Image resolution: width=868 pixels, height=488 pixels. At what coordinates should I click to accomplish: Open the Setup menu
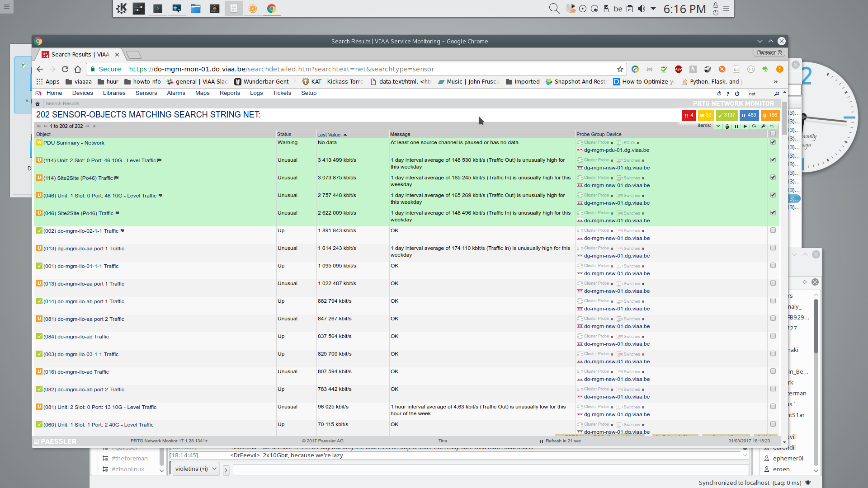(x=309, y=93)
